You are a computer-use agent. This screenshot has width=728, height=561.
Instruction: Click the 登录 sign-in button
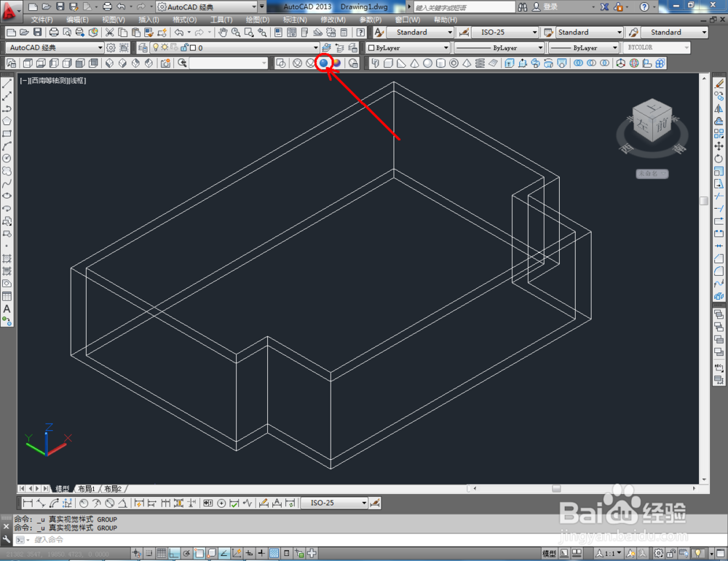(550, 7)
